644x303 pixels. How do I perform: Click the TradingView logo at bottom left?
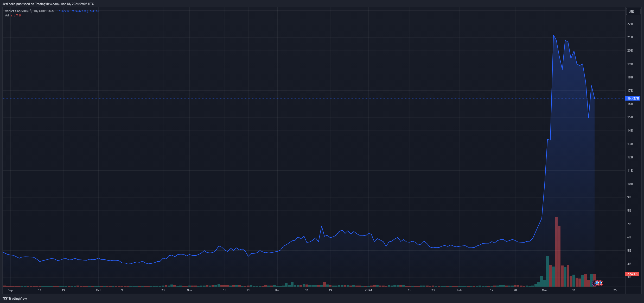(15, 298)
